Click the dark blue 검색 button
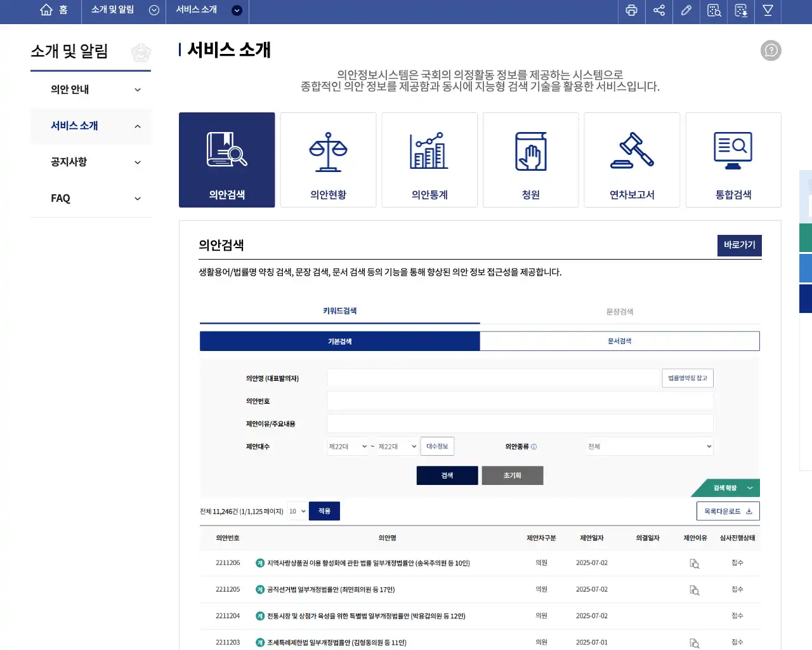Image resolution: width=812 pixels, height=650 pixels. pyautogui.click(x=447, y=475)
